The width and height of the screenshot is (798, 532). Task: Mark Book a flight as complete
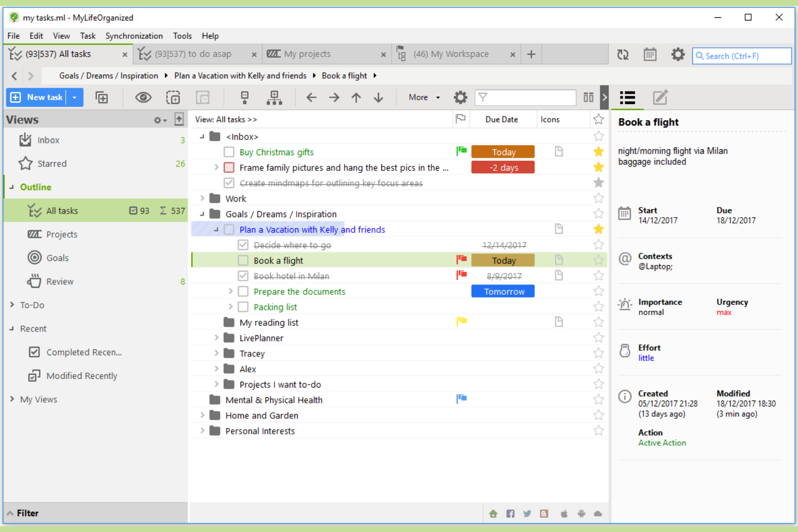[x=243, y=260]
